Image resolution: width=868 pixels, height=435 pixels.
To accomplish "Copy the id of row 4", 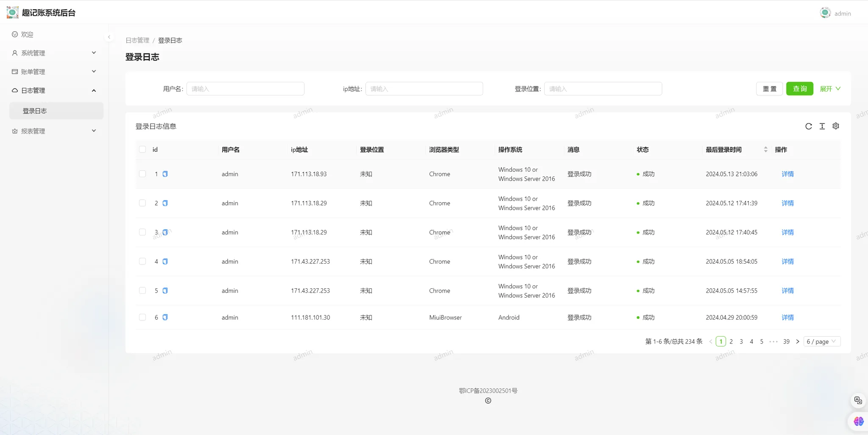I will (165, 262).
